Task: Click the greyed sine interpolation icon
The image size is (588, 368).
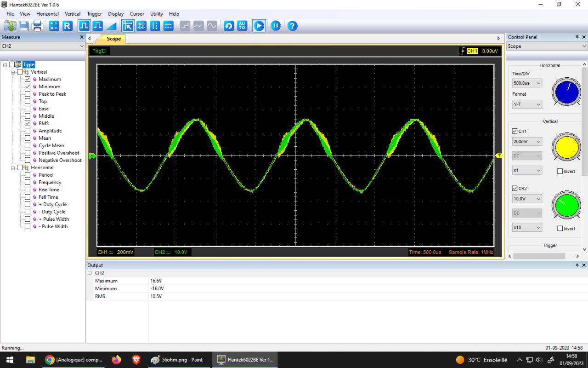Action: point(212,26)
